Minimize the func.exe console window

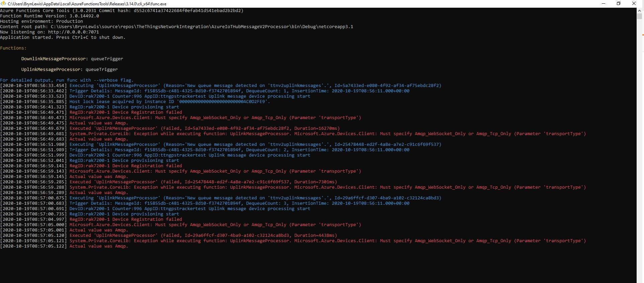(x=604, y=4)
